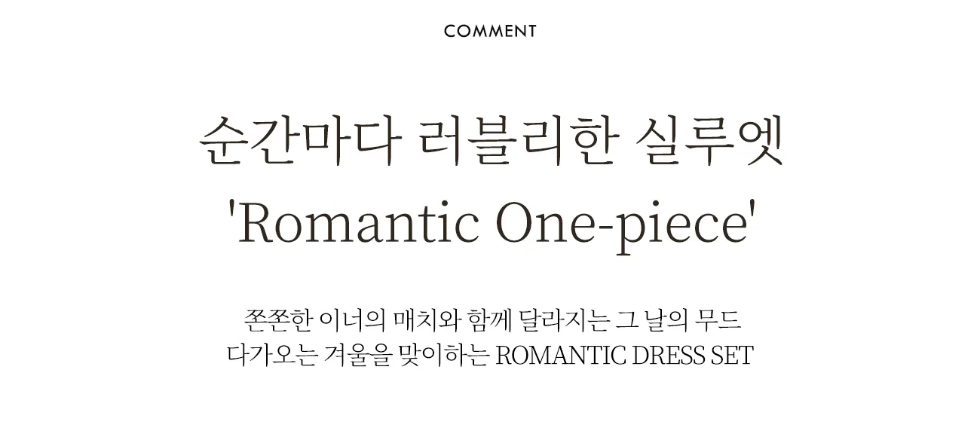The height and width of the screenshot is (434, 980).
Task: Select the word DRESS in last line
Action: (669, 355)
